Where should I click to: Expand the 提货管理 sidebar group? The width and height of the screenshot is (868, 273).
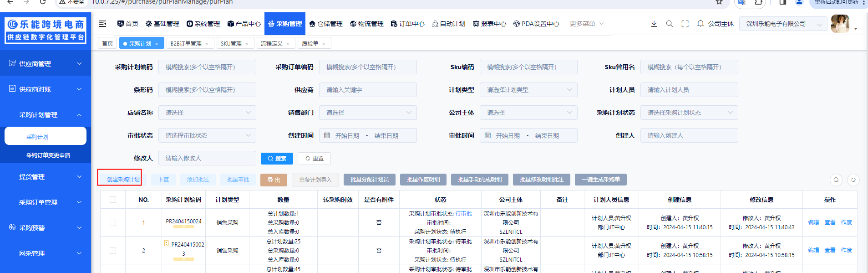(x=46, y=176)
